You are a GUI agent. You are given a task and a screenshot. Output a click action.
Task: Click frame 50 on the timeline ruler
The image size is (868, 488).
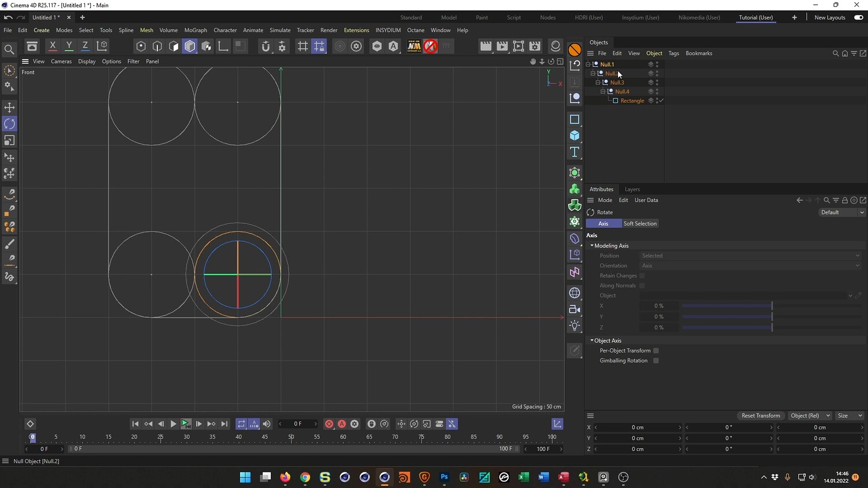[291, 438]
